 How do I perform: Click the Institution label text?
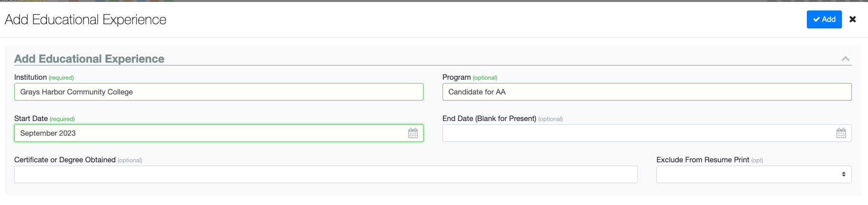tap(30, 77)
